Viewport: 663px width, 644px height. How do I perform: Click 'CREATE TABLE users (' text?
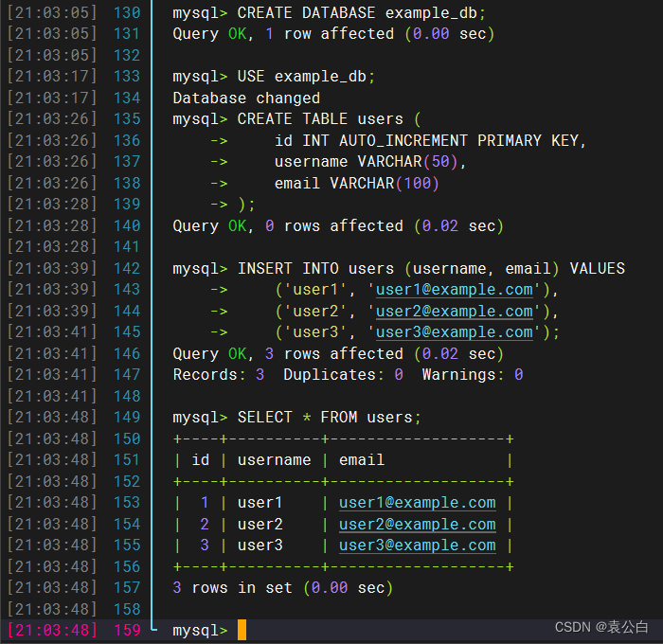click(x=329, y=119)
